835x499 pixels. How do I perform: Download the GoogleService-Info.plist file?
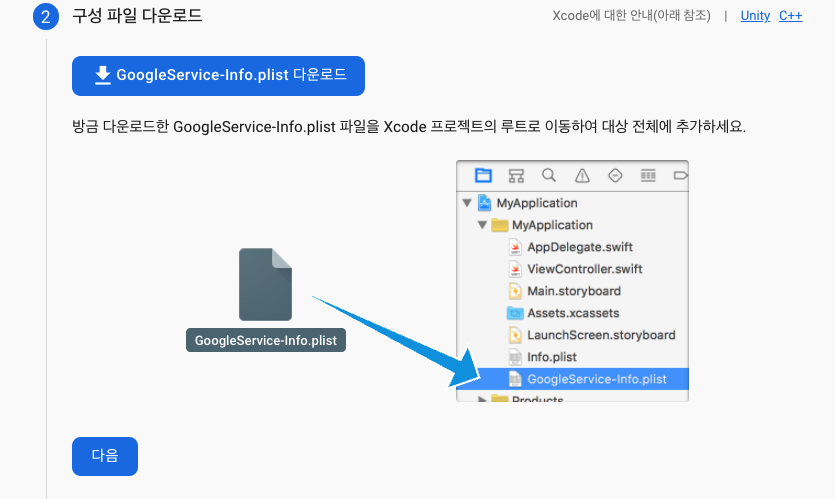point(218,76)
